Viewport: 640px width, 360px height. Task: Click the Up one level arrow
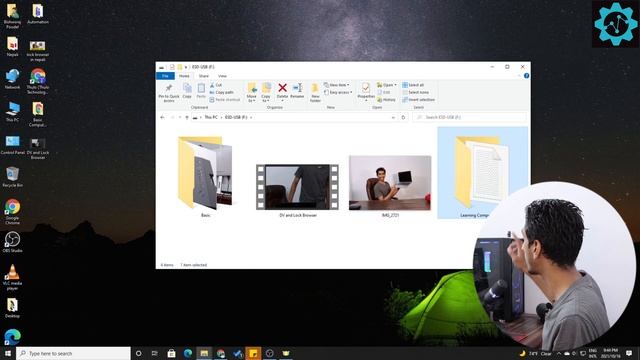(x=187, y=117)
